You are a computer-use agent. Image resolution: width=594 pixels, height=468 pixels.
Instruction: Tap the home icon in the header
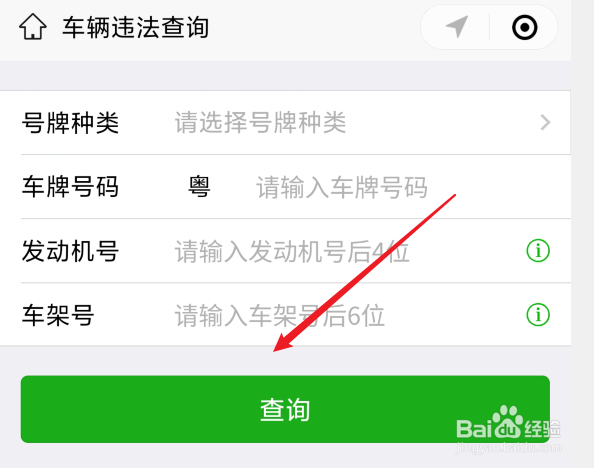(33, 27)
